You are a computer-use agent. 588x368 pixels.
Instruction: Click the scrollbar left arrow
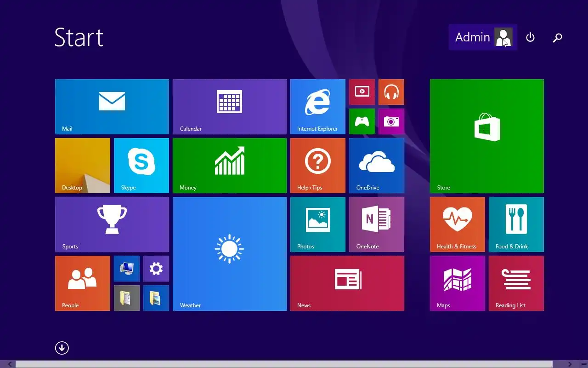[9, 364]
